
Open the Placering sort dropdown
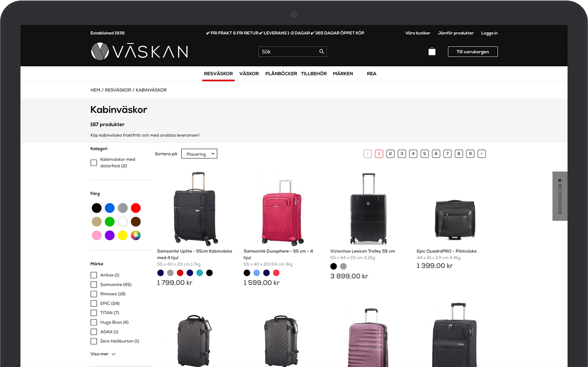[x=199, y=154]
